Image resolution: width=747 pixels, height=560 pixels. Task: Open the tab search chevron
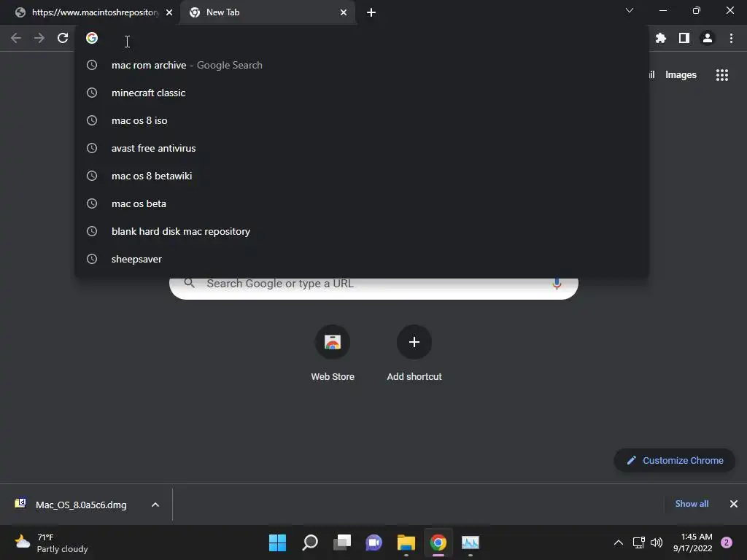[x=630, y=10]
